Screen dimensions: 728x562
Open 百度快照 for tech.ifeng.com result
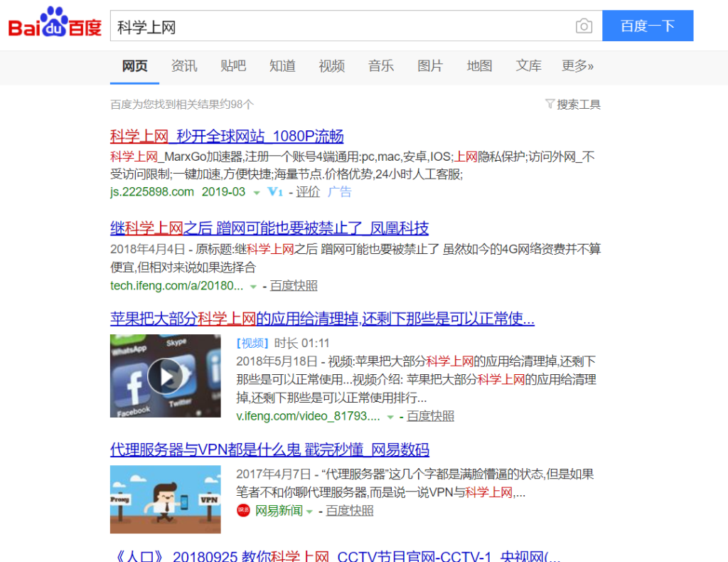294,286
